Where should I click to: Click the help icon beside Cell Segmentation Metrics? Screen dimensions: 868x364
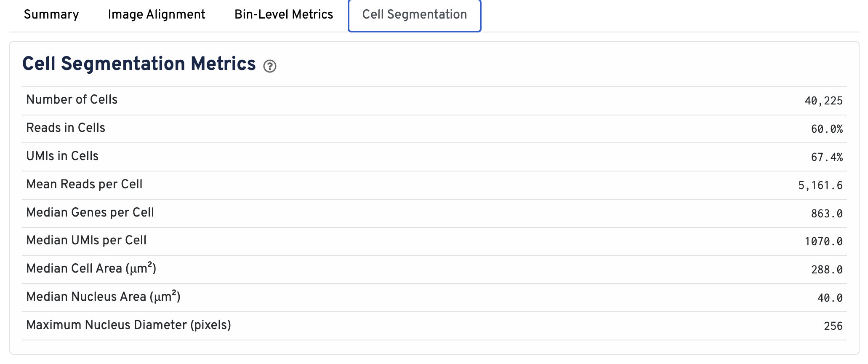pyautogui.click(x=269, y=66)
